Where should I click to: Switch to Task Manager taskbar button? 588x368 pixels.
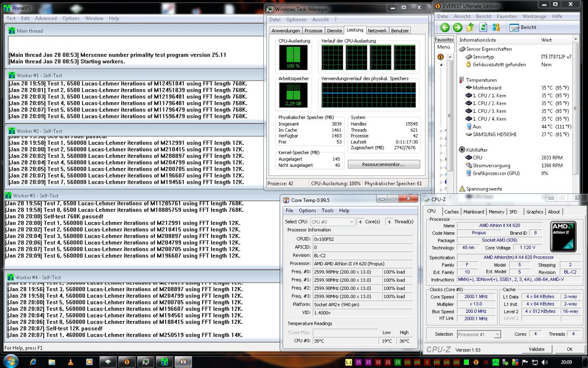tap(146, 362)
